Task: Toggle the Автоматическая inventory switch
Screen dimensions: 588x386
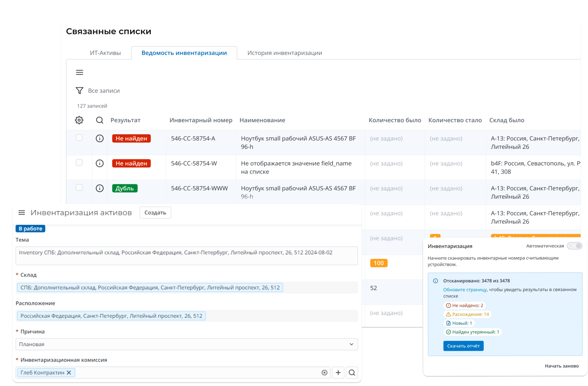Action: (x=575, y=246)
